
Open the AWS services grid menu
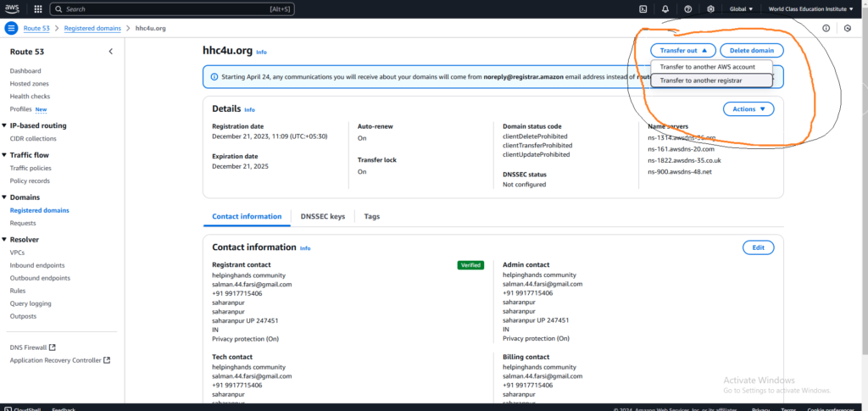pos(38,8)
